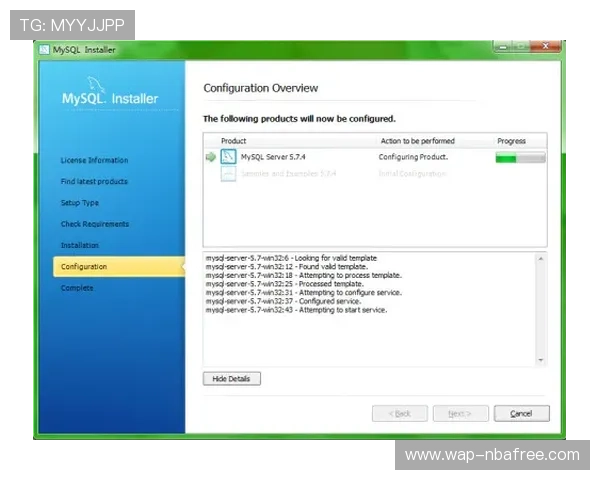Viewport: 600px width, 480px height.
Task: Cancel the installer
Action: pyautogui.click(x=522, y=414)
